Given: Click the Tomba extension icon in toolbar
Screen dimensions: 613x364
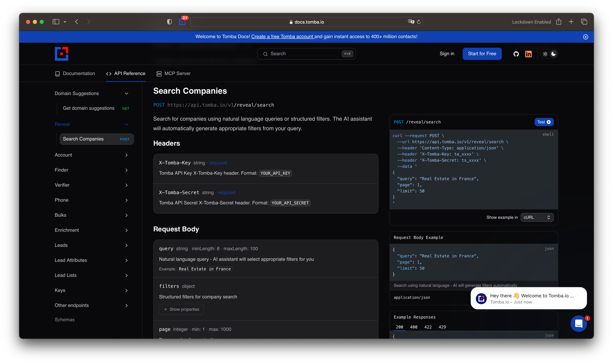Looking at the screenshot, I should [x=182, y=22].
